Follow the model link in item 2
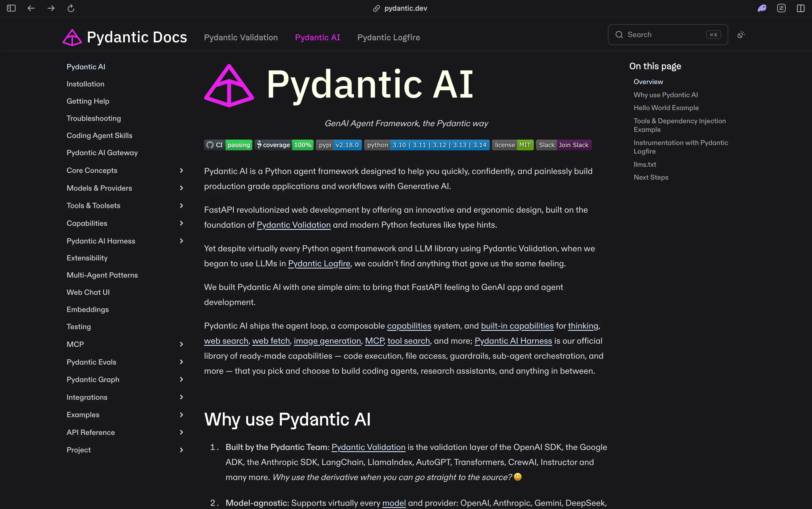Screen dimensions: 812x509 (x=394, y=503)
